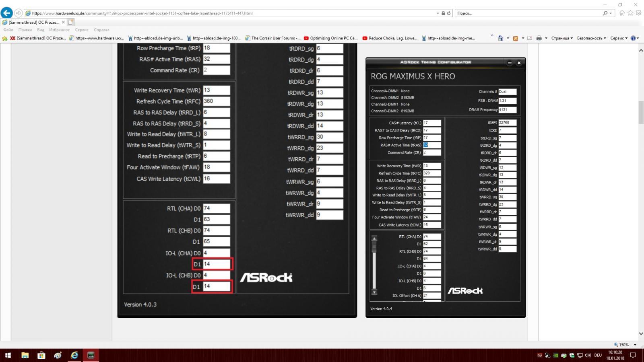Open the Страница dropdown in command bar
Screen dimensions: 644x362
coord(562,38)
